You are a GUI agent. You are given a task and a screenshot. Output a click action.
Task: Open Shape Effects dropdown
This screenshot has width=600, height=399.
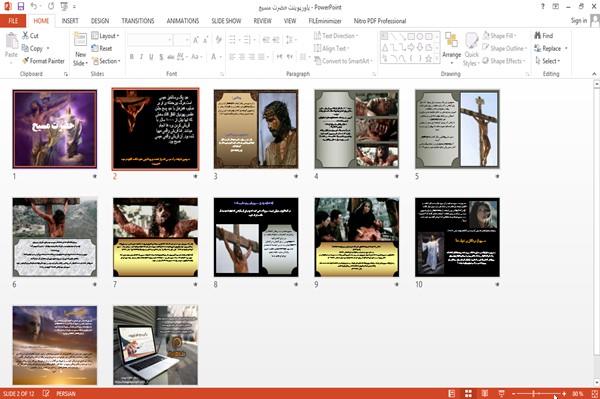[x=504, y=61]
